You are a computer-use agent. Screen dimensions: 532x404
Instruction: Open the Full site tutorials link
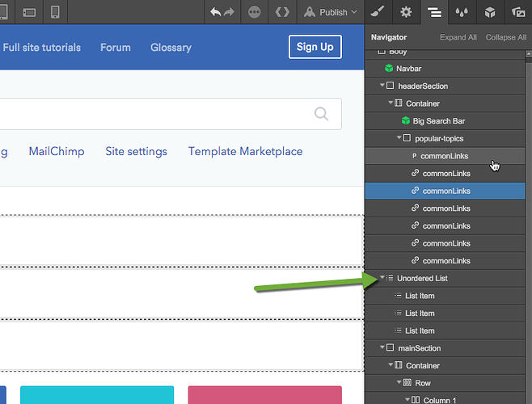click(42, 48)
